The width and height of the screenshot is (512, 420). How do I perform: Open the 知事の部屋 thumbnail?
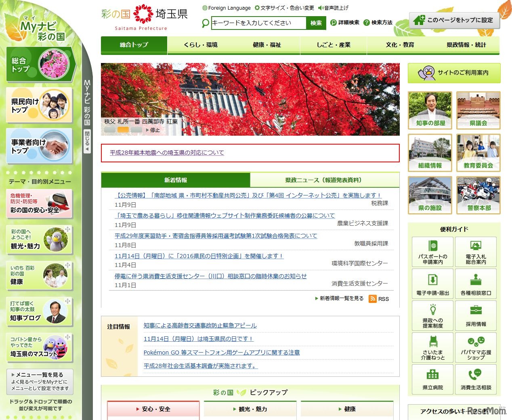pyautogui.click(x=430, y=110)
